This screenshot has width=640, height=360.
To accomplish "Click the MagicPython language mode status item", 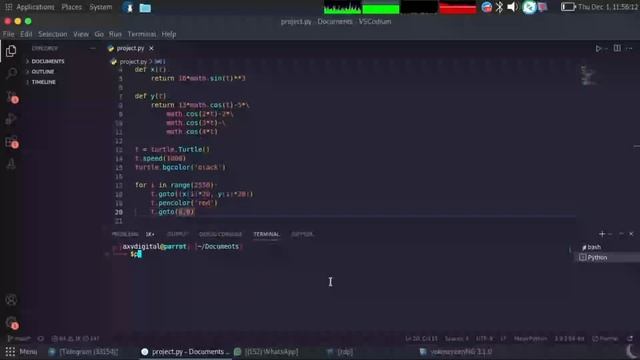I will coord(530,339).
